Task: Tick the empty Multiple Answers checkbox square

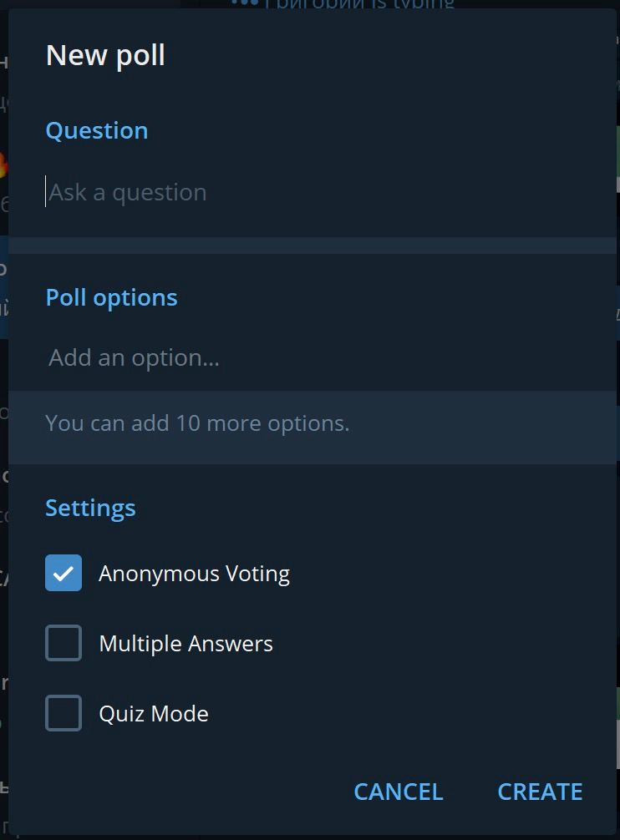Action: click(x=64, y=644)
